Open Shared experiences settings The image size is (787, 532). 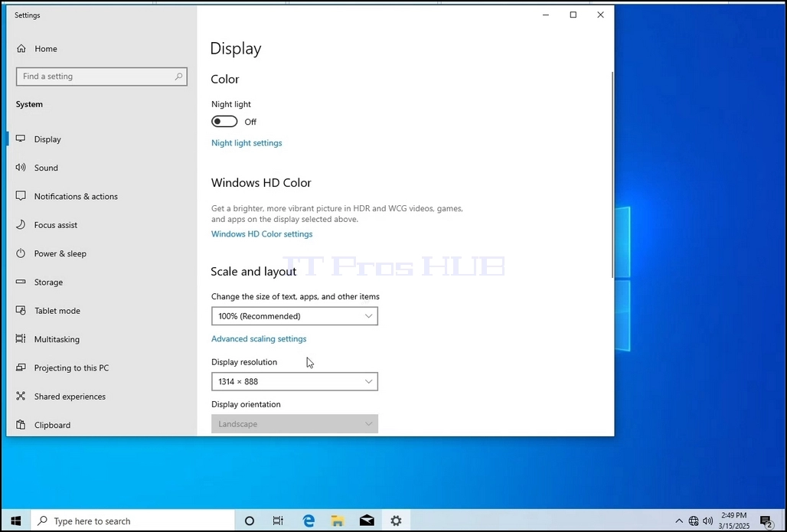pyautogui.click(x=102, y=397)
